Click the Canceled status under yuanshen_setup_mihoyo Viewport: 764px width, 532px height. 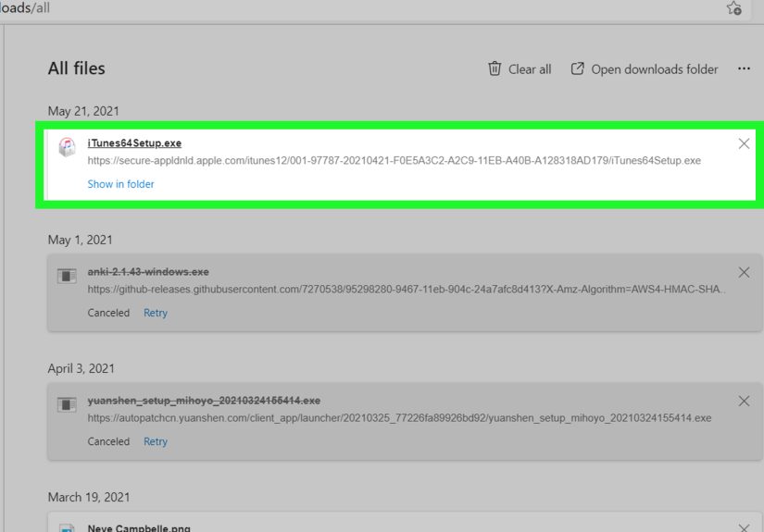pos(108,441)
